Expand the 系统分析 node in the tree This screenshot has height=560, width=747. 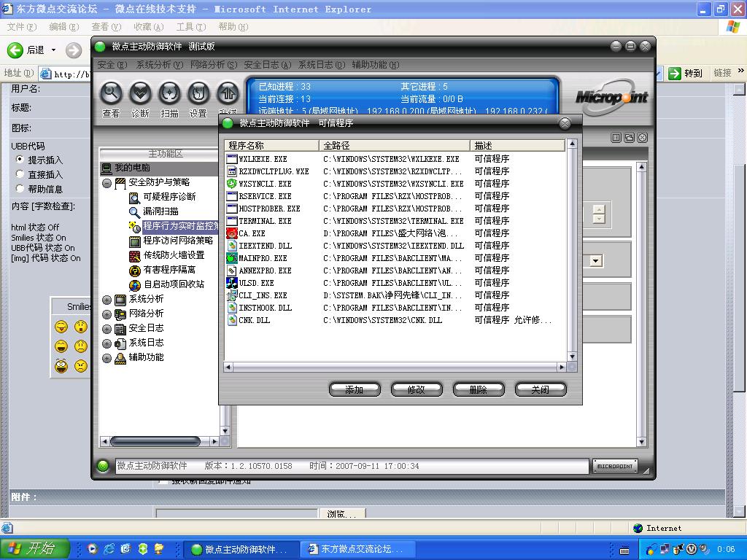click(x=107, y=300)
